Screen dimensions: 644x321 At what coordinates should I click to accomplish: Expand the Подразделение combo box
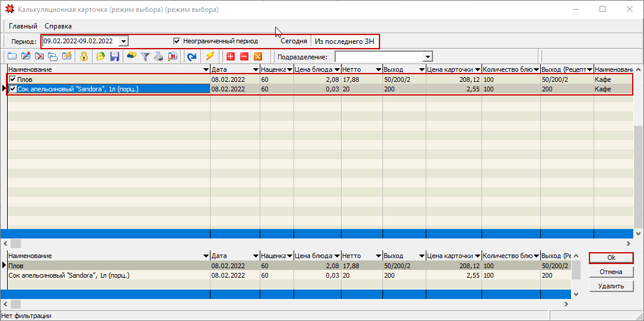click(x=428, y=57)
